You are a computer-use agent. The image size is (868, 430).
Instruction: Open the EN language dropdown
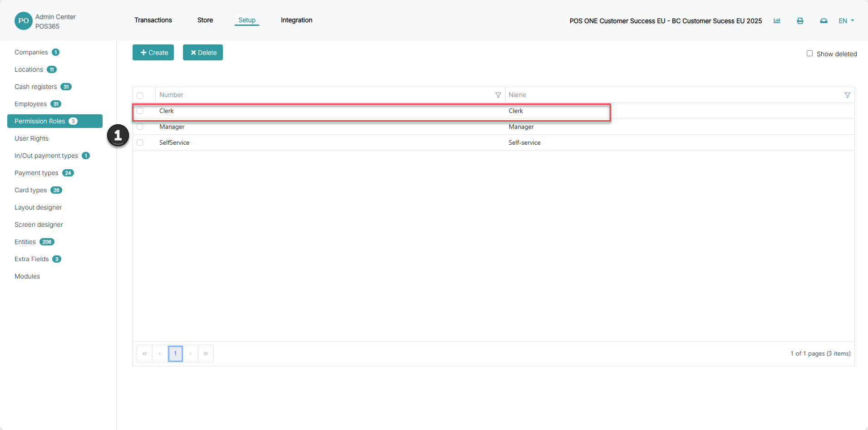(x=846, y=21)
